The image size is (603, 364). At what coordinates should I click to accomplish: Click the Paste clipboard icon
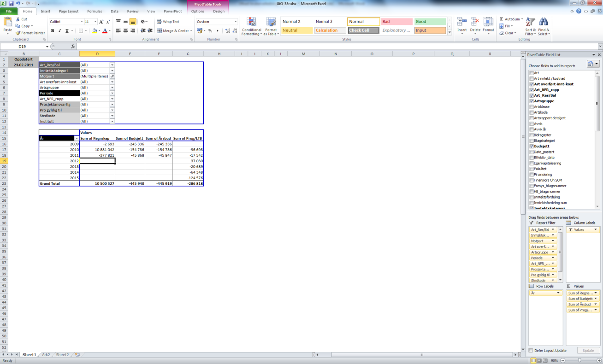(x=7, y=22)
